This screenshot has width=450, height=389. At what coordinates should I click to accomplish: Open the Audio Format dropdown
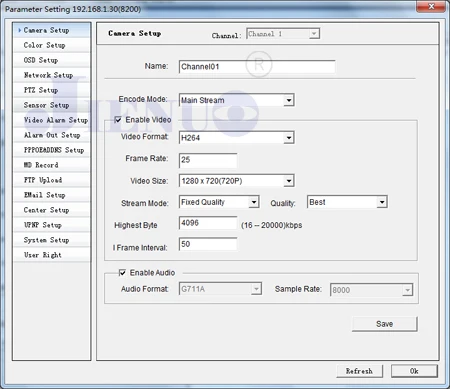click(x=220, y=289)
